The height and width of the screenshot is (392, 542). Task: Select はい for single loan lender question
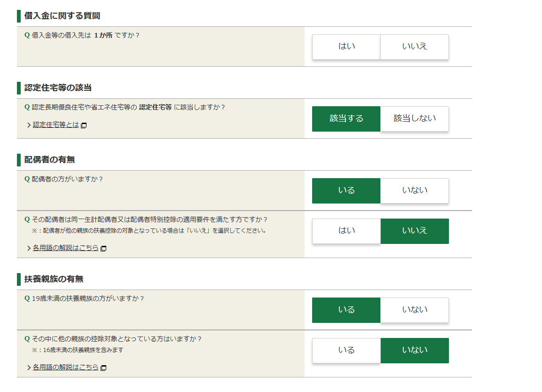coord(346,47)
